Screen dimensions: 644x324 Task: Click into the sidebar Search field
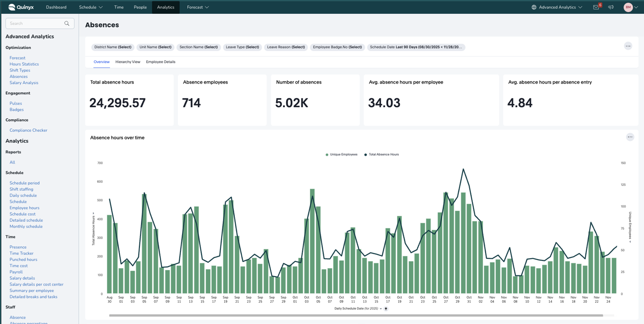36,23
